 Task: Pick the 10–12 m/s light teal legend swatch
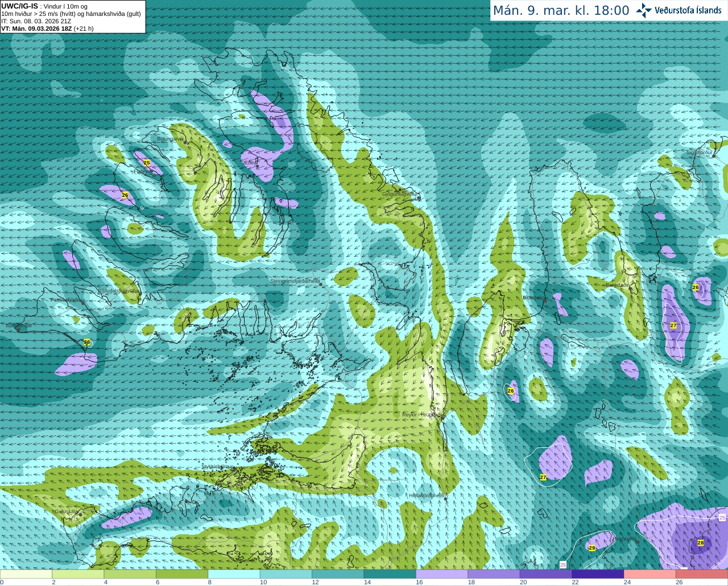[286, 574]
